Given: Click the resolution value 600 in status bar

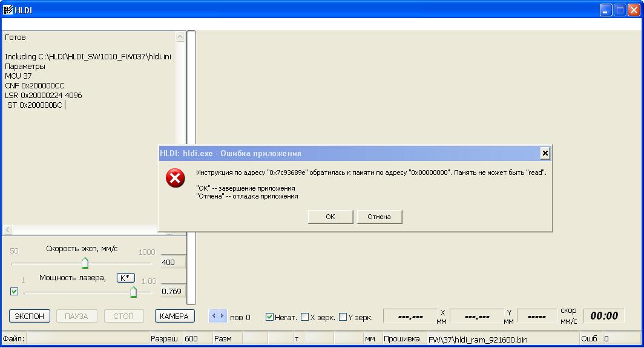Looking at the screenshot, I should pos(191,338).
